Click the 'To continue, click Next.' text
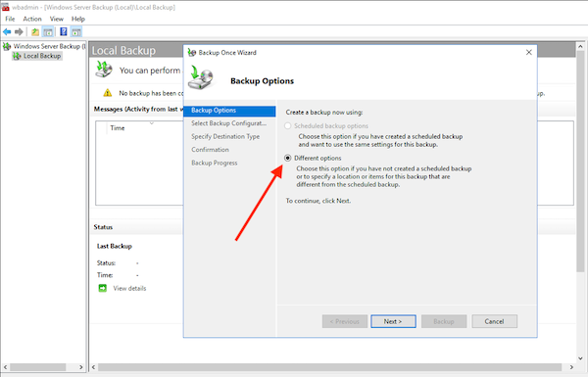Viewport: 588px width, 377px height. click(x=318, y=201)
